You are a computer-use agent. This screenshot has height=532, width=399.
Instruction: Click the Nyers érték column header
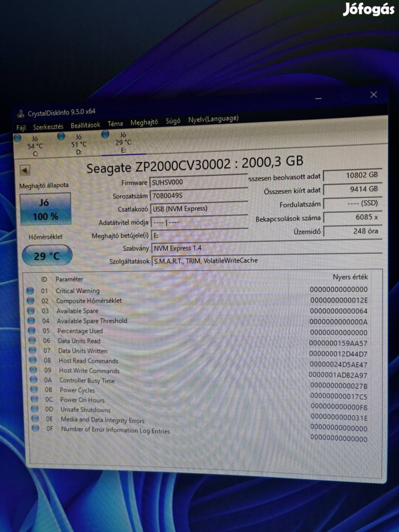point(350,277)
